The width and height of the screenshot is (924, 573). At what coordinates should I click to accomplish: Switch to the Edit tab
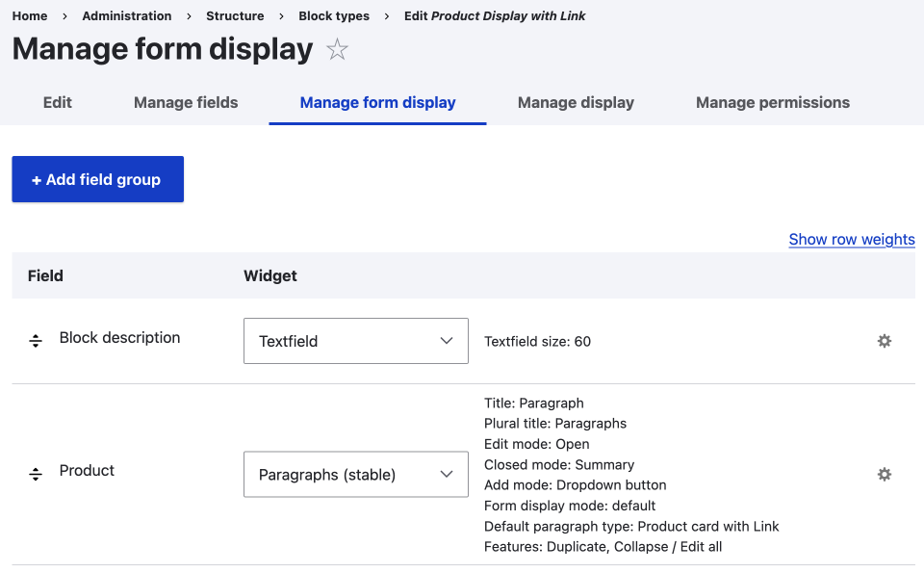click(x=58, y=102)
